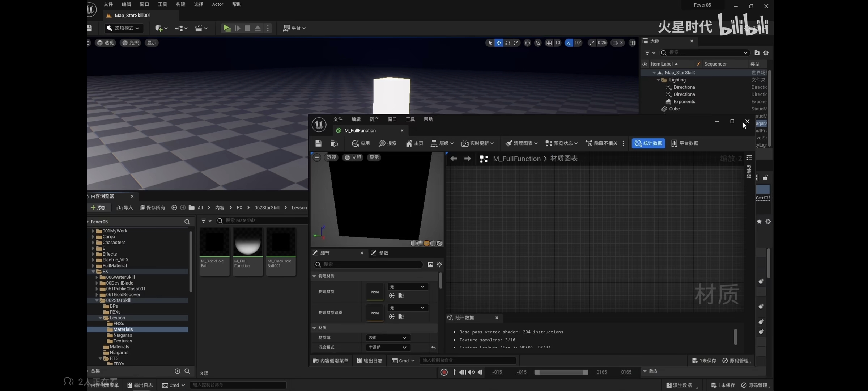Screen dimensions: 868x391
Task: Toggle rotation angle snapping icon
Action: (569, 43)
